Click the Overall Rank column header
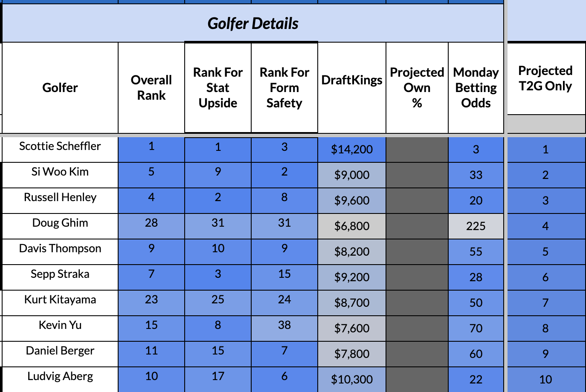This screenshot has height=392, width=586. (151, 88)
